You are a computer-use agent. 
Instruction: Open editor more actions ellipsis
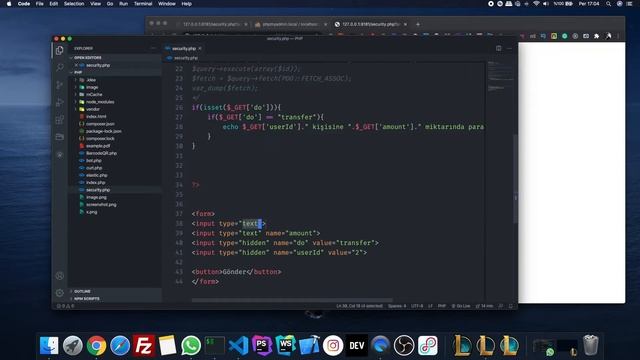[509, 48]
